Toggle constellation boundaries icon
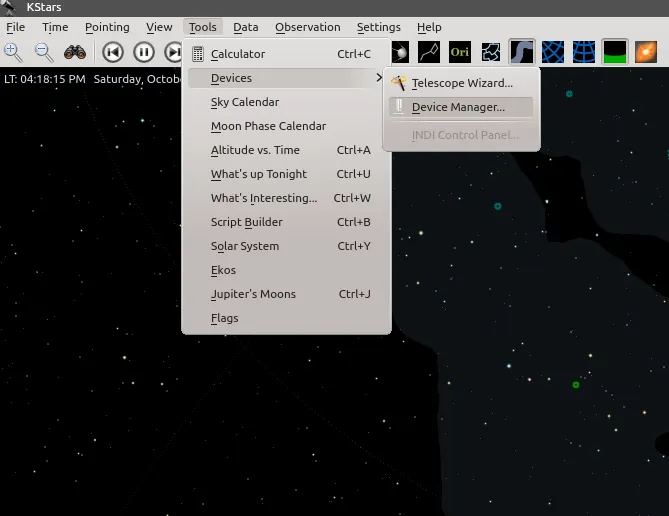Image resolution: width=669 pixels, height=516 pixels. 491,52
